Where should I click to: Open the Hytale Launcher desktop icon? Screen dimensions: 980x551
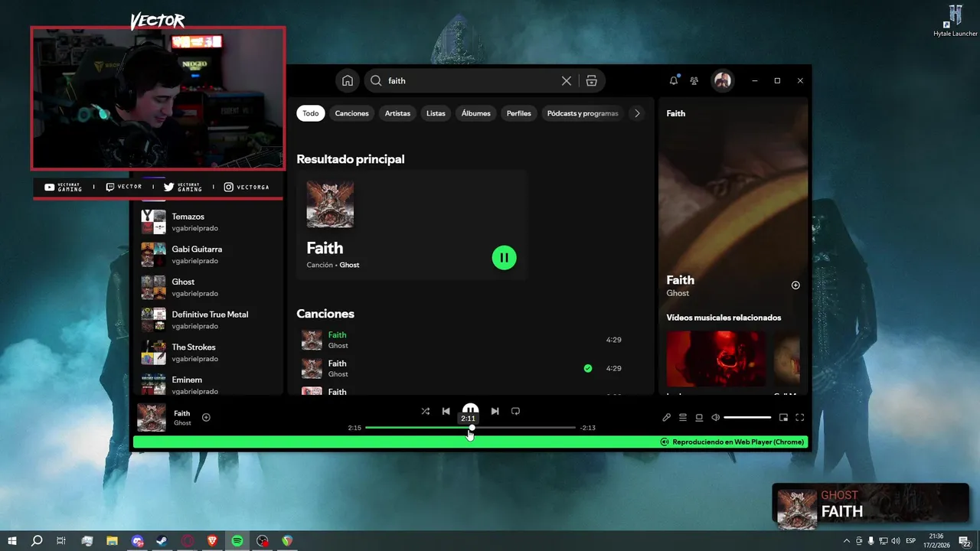click(955, 21)
